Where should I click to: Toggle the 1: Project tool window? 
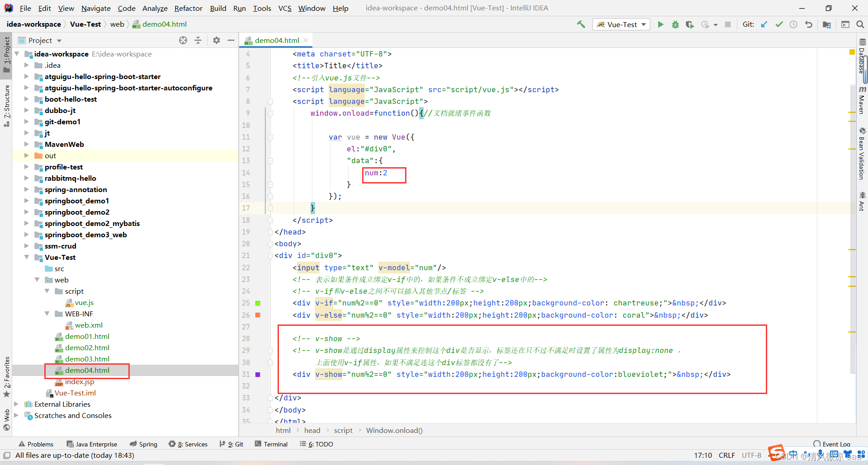point(7,54)
